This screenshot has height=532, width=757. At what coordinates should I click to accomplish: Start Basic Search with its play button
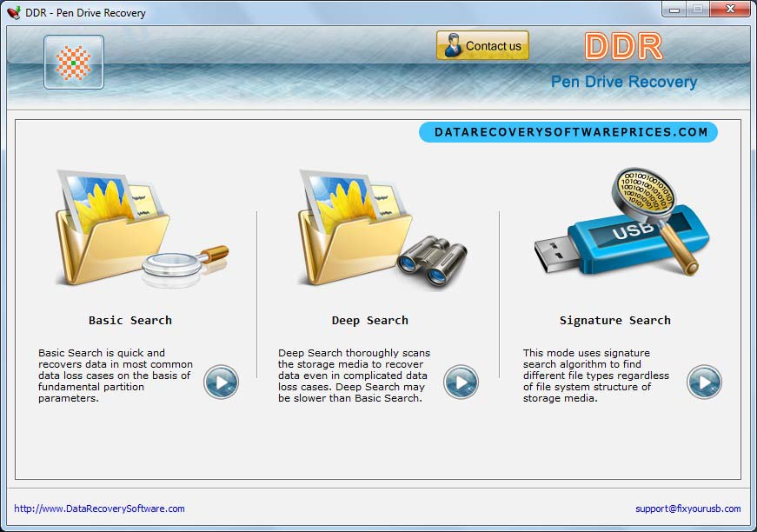[221, 382]
